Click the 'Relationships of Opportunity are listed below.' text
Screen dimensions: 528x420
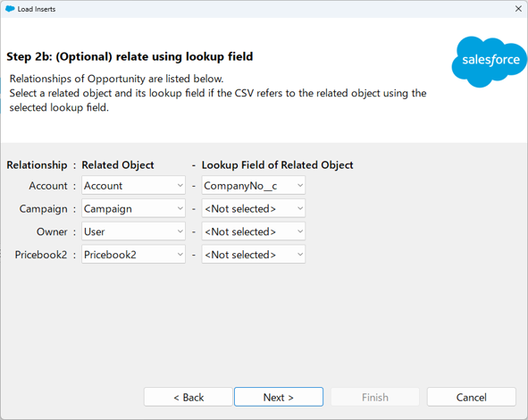pos(116,79)
